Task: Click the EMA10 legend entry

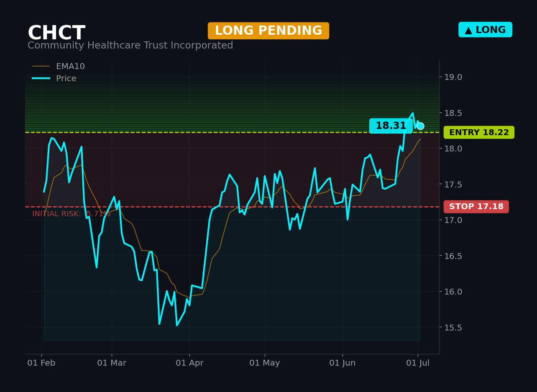Action: coord(59,67)
